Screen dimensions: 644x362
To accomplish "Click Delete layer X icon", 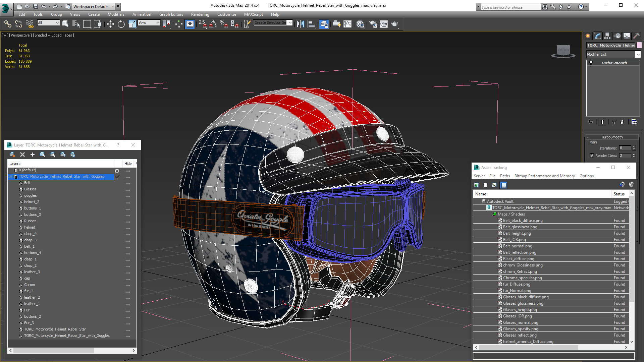I will coord(22,155).
